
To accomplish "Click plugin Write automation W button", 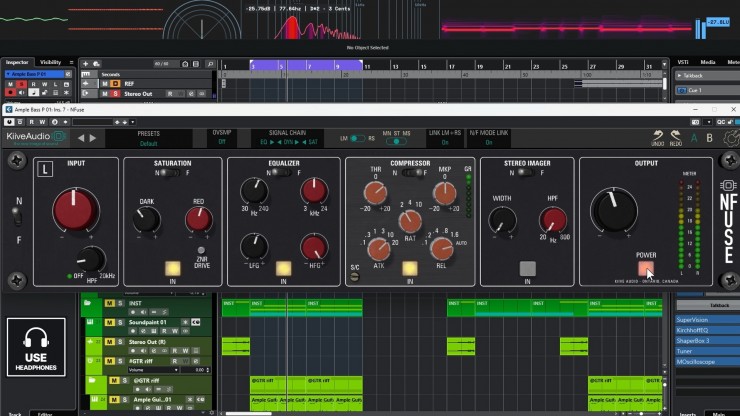I will coord(42,122).
